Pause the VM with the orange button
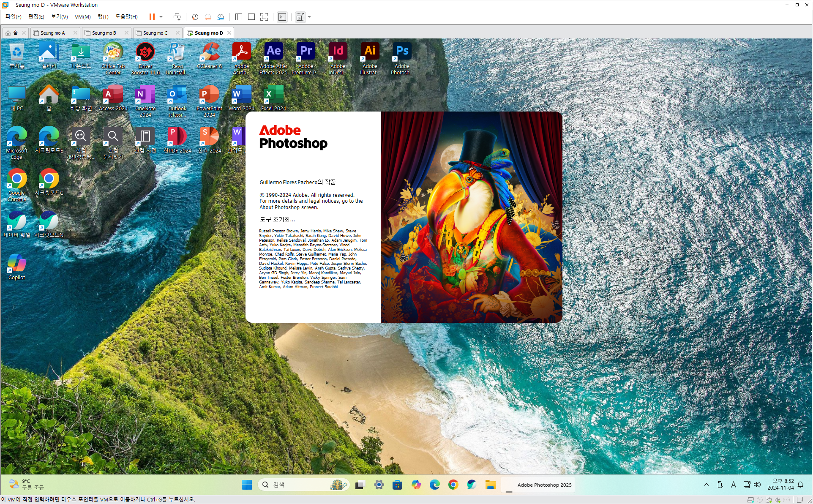813x504 pixels. pyautogui.click(x=152, y=17)
